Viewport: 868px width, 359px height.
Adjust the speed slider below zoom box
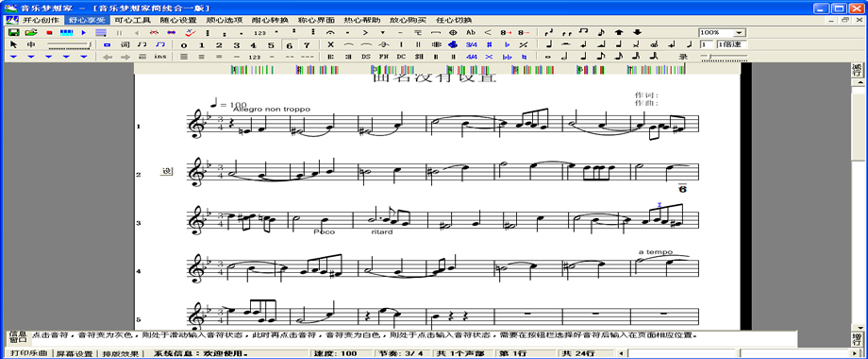pyautogui.click(x=724, y=57)
